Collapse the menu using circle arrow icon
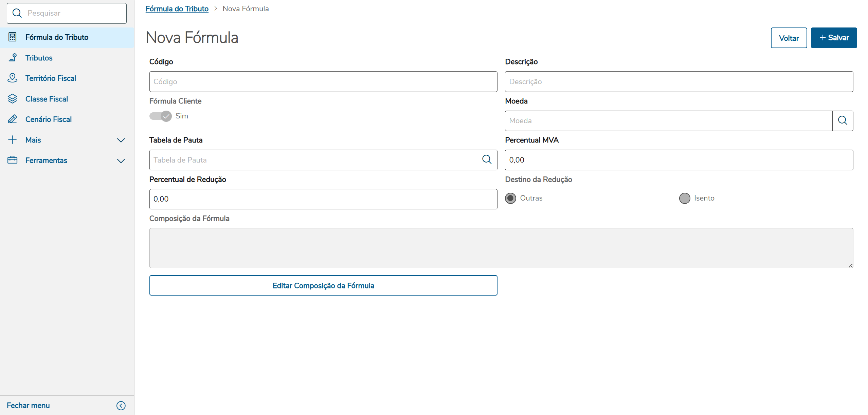 (x=121, y=405)
